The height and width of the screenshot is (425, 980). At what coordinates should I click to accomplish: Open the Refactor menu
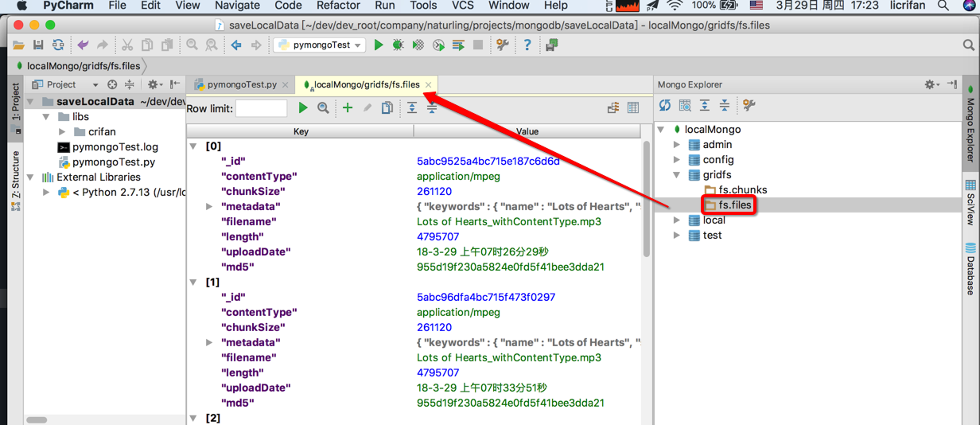click(338, 6)
